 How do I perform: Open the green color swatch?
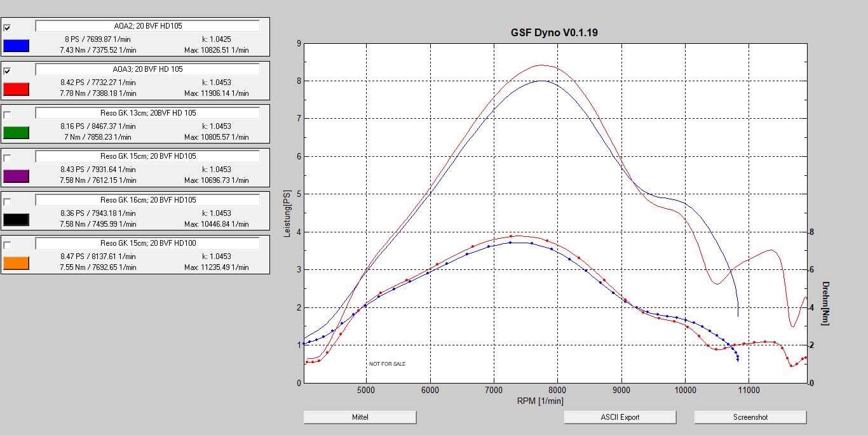pyautogui.click(x=16, y=133)
